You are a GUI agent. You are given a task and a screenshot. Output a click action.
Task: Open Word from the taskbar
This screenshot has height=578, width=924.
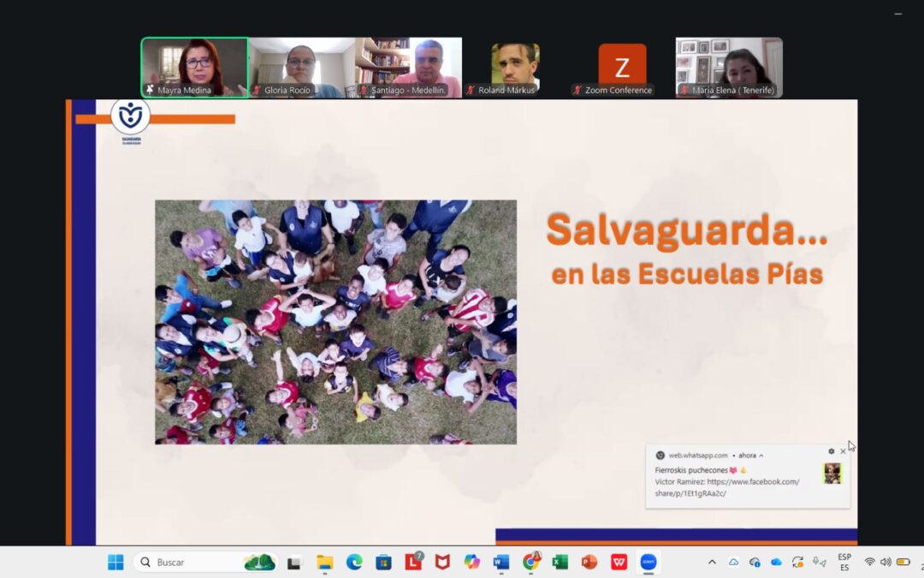click(x=501, y=562)
